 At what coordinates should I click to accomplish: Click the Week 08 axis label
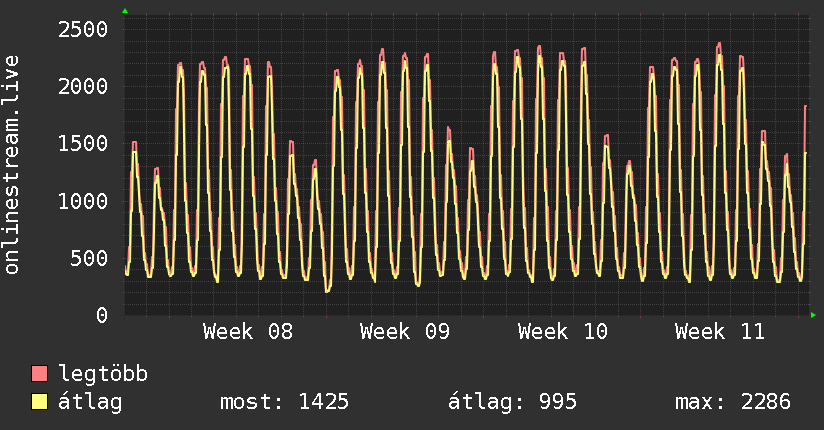click(x=248, y=332)
